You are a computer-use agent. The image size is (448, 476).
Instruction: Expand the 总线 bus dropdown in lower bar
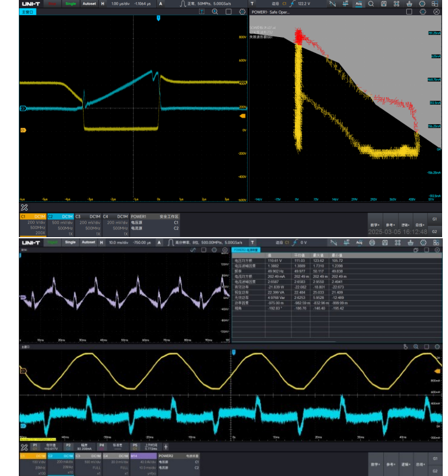[x=419, y=463]
